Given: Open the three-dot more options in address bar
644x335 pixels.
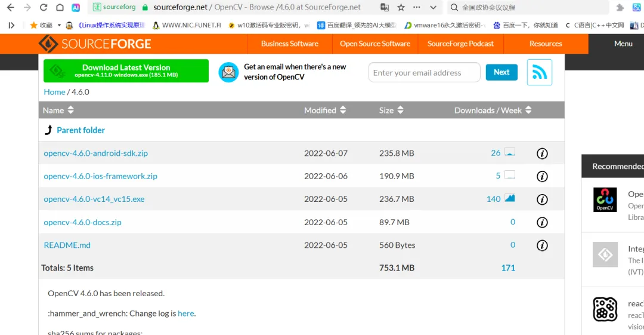Looking at the screenshot, I should pyautogui.click(x=416, y=7).
